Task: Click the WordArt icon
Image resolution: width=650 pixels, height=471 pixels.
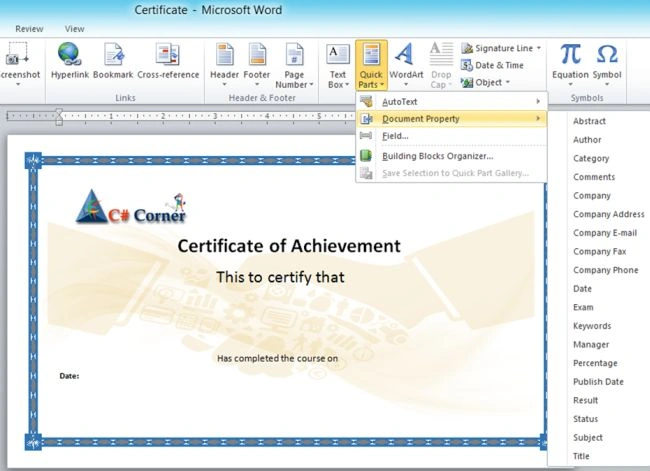Action: (x=405, y=54)
